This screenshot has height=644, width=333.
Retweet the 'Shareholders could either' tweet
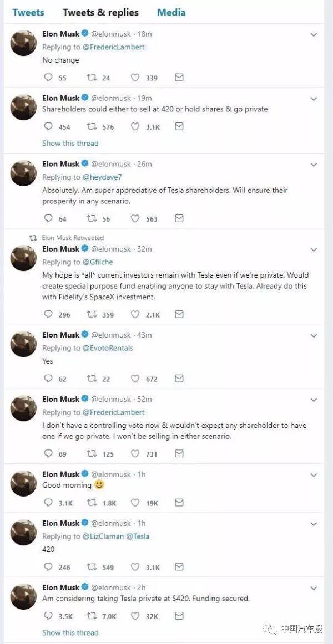click(x=92, y=127)
